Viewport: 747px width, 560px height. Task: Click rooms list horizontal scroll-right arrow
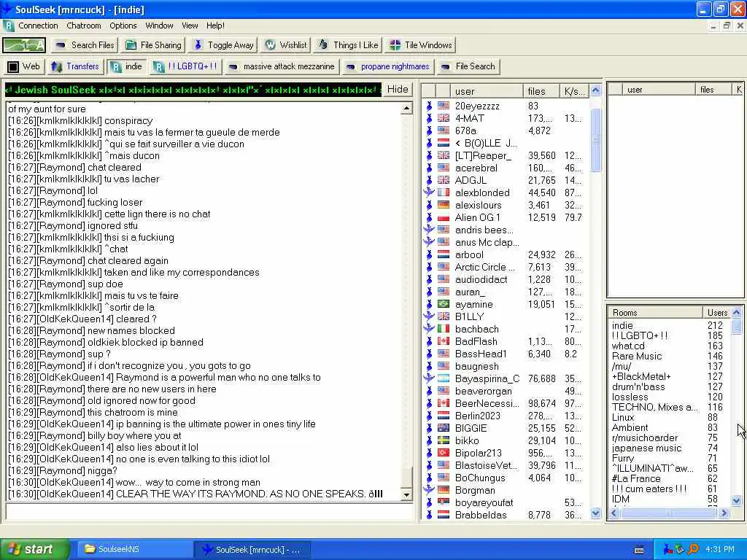tap(724, 513)
